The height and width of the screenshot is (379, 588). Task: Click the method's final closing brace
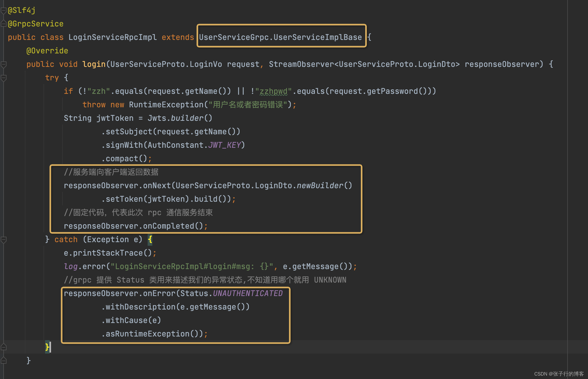point(29,360)
